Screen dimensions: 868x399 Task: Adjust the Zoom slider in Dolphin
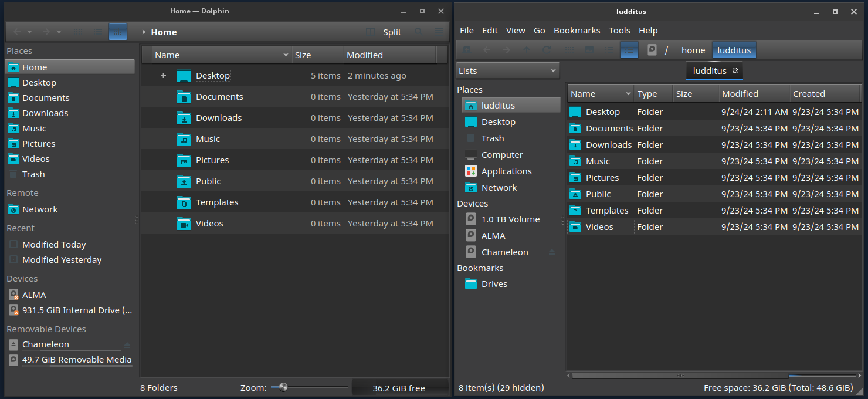coord(283,387)
